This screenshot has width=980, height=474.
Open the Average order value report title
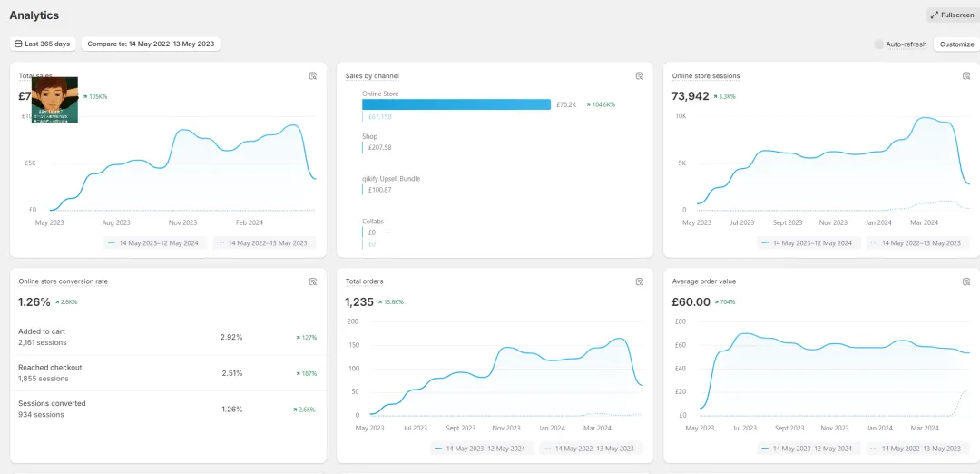click(x=704, y=281)
